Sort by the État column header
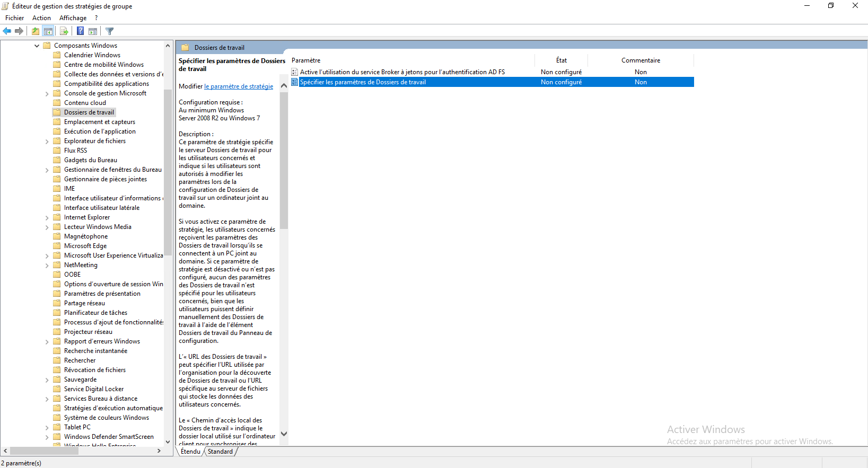Viewport: 868px width, 468px height. [x=561, y=60]
